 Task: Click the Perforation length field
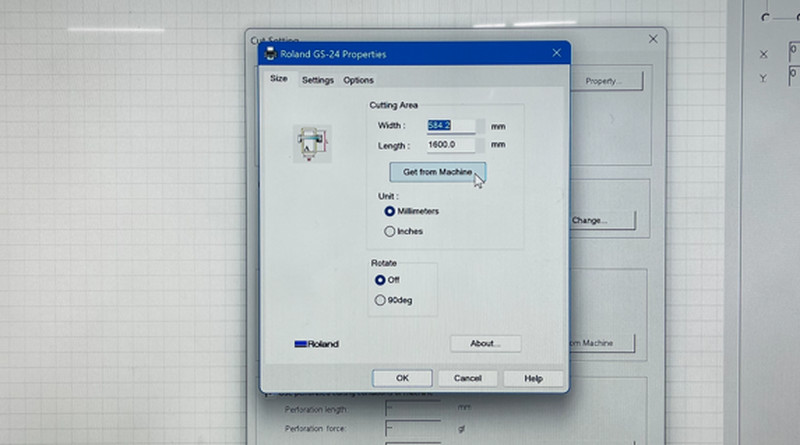click(413, 408)
